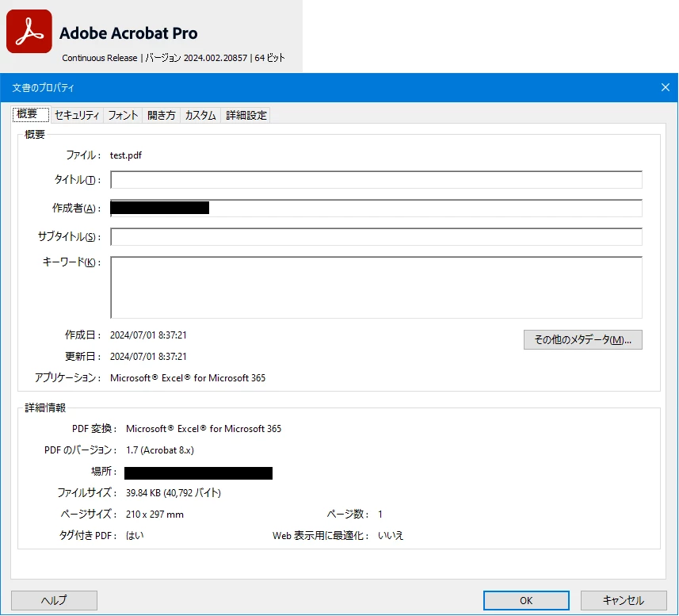Click the キャンセル button
This screenshot has width=679, height=616.
[624, 600]
